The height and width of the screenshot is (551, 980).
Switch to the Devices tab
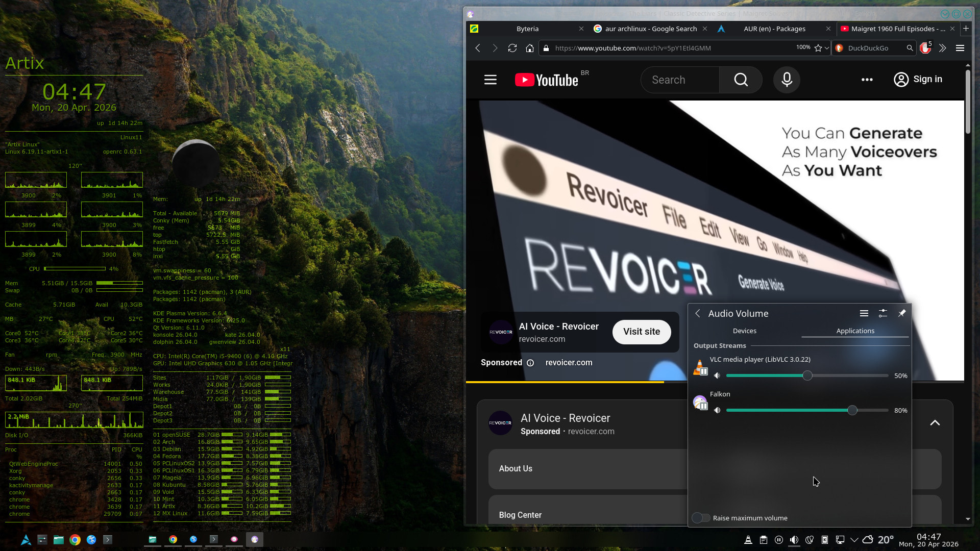pyautogui.click(x=744, y=331)
